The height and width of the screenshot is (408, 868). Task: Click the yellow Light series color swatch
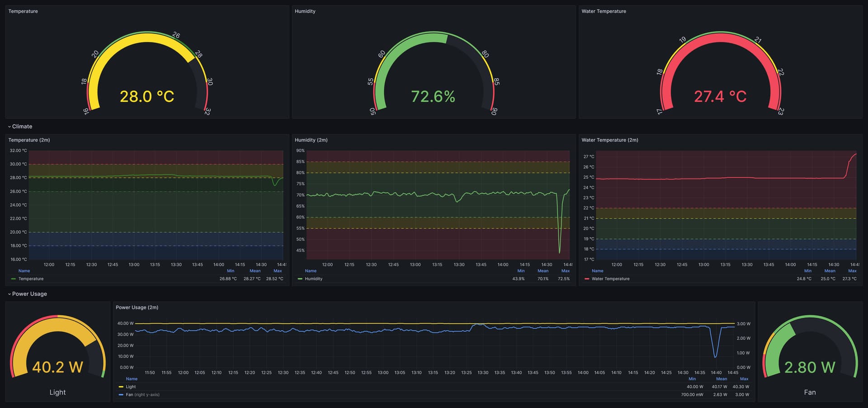coord(121,387)
